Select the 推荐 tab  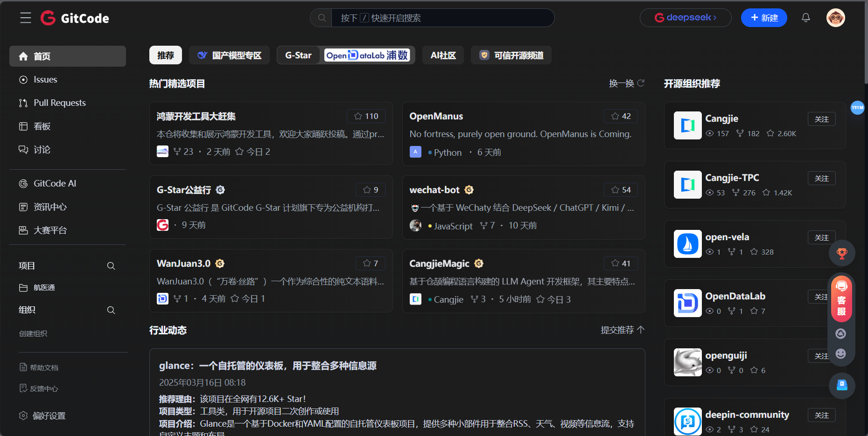[166, 55]
